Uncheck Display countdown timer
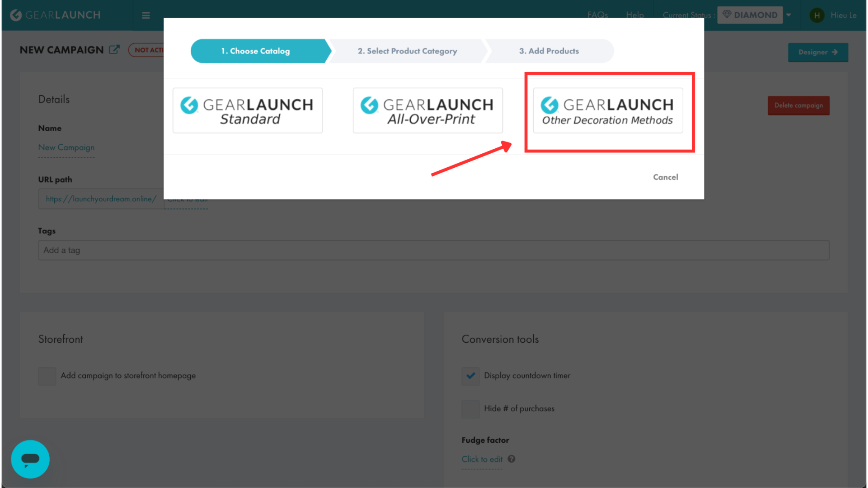 470,376
